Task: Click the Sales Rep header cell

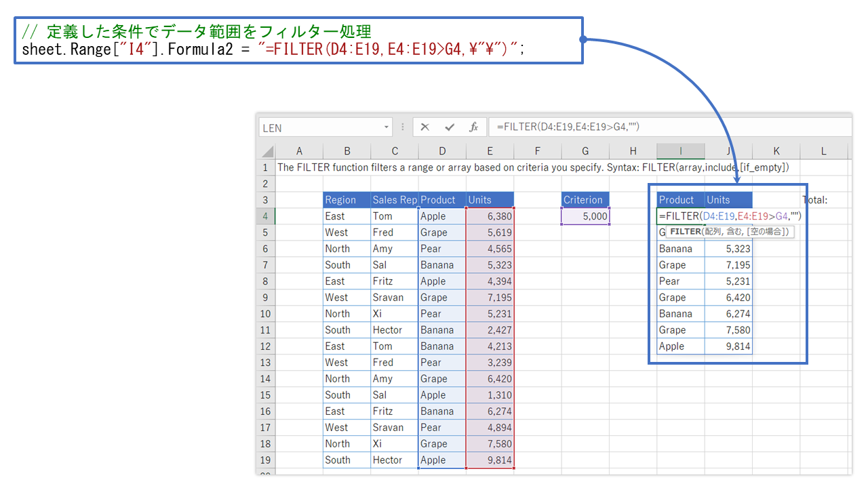Action: [x=395, y=200]
